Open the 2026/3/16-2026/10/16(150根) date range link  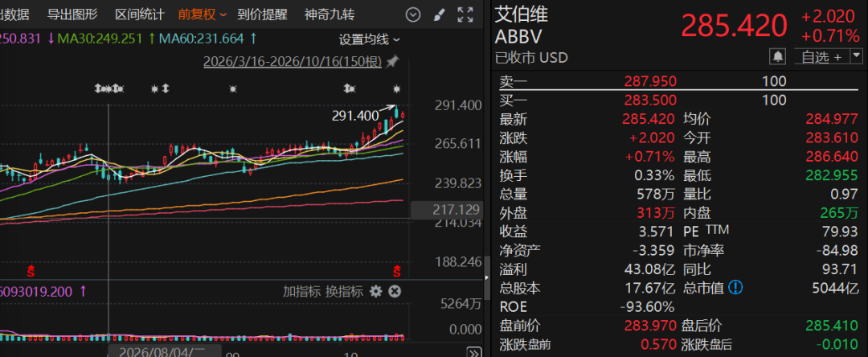coord(293,61)
